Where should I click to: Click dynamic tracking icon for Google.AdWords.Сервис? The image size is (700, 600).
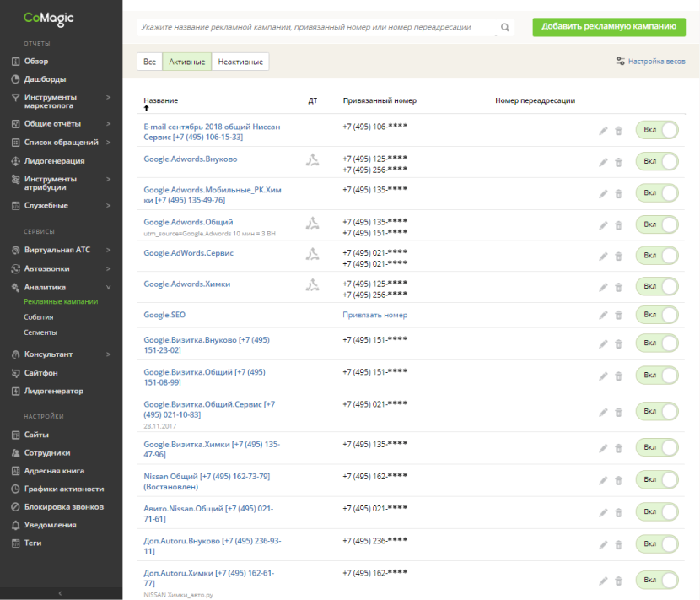click(313, 254)
